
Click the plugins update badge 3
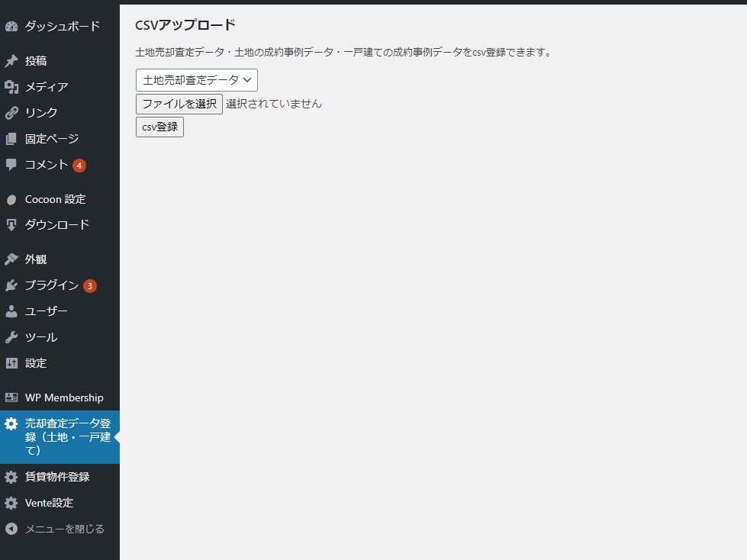pyautogui.click(x=89, y=286)
